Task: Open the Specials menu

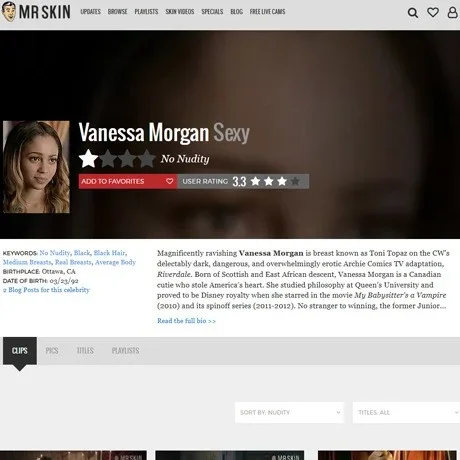Action: (212, 12)
